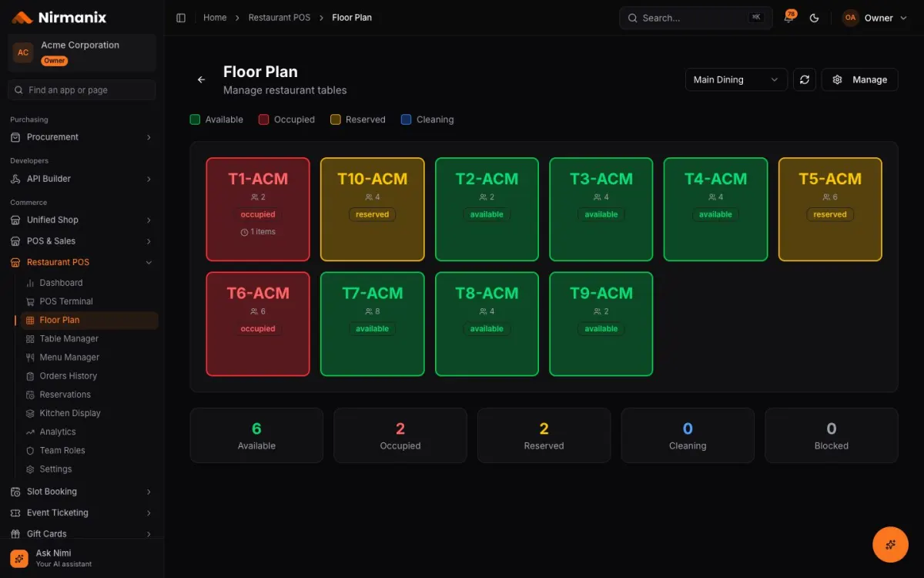Expand the Gift Cards menu

[x=82, y=533]
